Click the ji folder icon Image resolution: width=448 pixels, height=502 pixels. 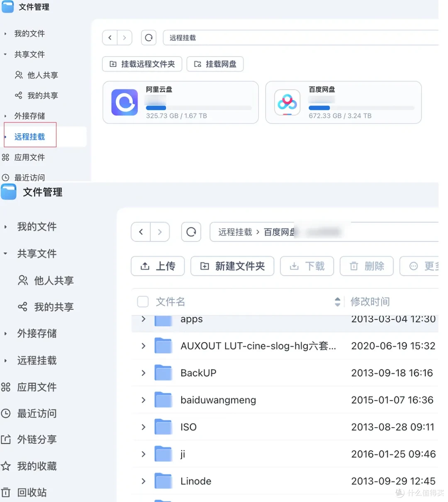163,454
